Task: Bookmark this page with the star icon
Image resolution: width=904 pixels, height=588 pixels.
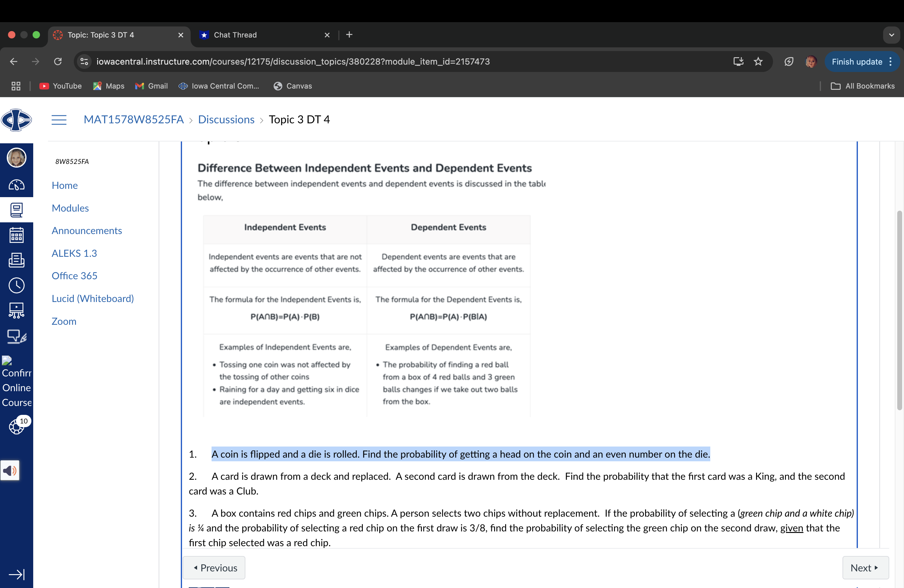Action: point(758,62)
